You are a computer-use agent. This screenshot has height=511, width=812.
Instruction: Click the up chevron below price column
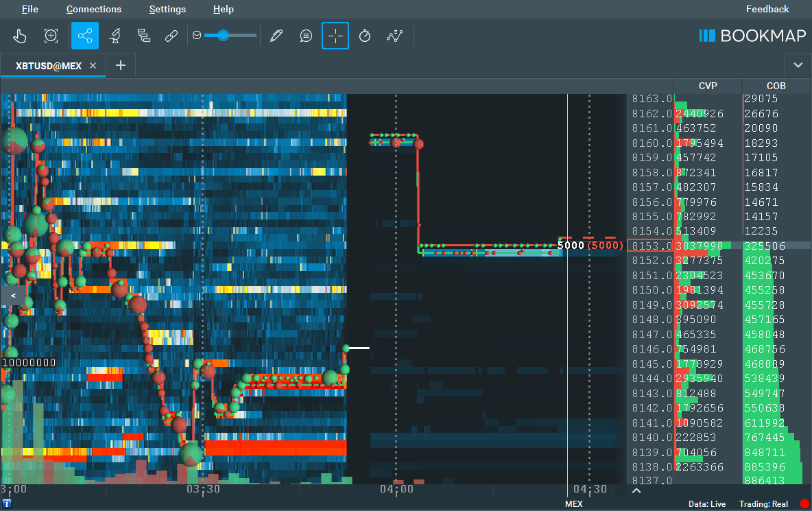click(636, 490)
